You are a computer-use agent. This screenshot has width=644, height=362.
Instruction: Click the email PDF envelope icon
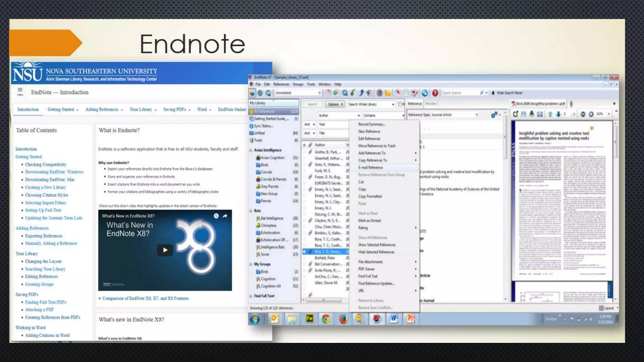pyautogui.click(x=540, y=114)
